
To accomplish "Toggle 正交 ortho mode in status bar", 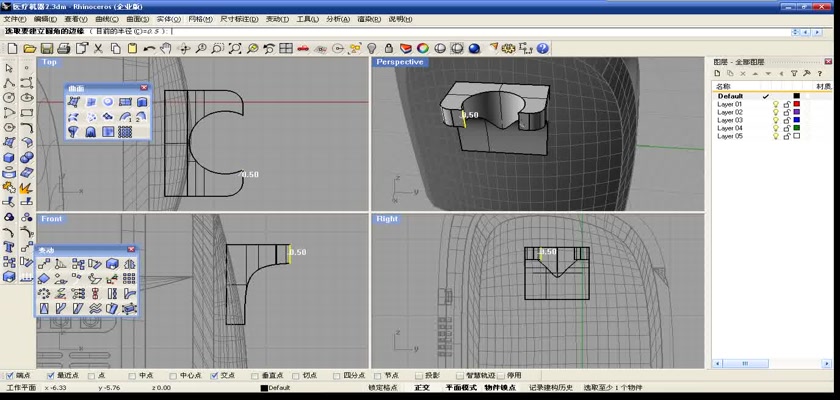I will [x=421, y=388].
